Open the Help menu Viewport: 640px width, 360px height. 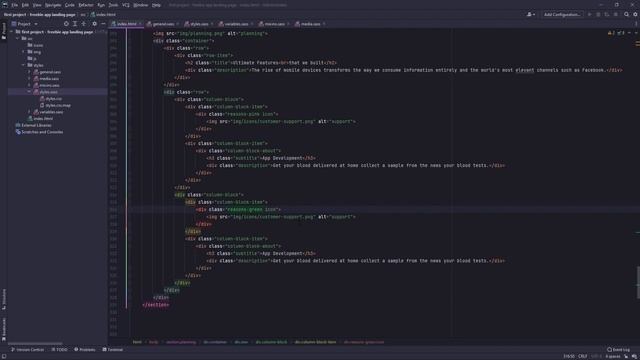click(156, 5)
